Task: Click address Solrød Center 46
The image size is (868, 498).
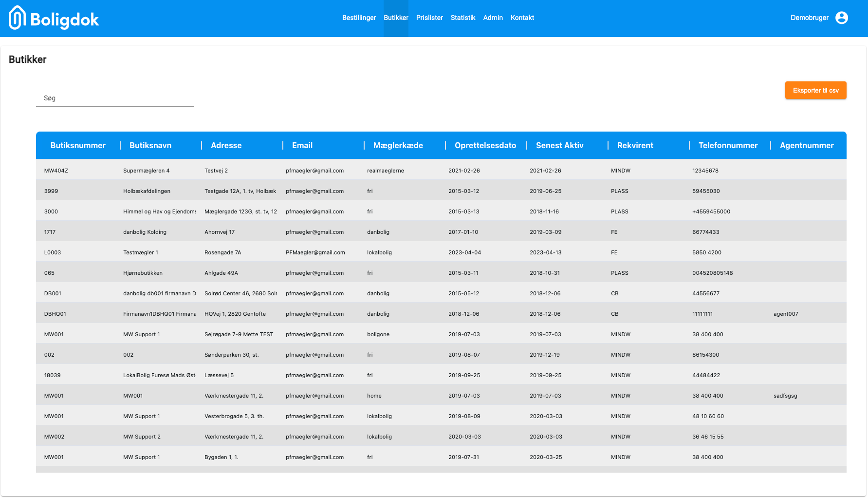Action: pos(241,293)
